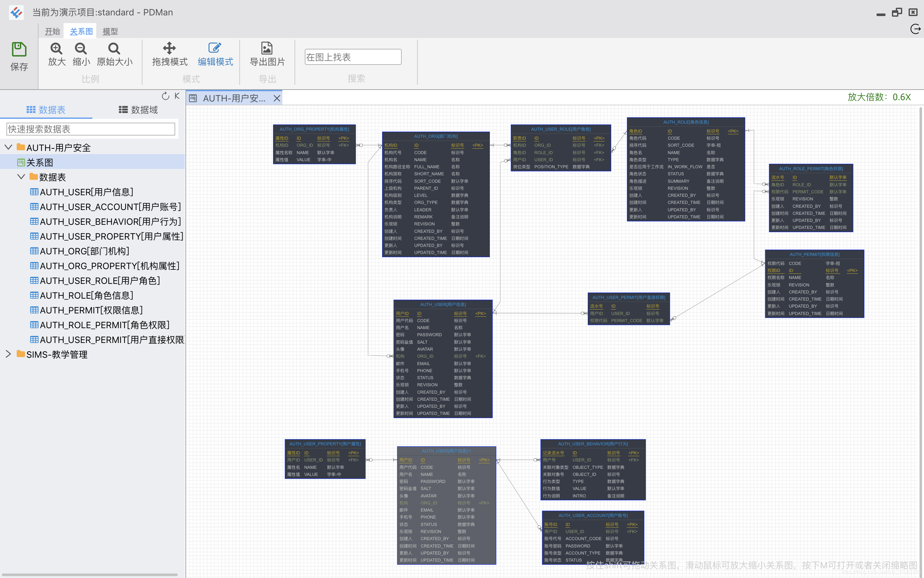This screenshot has width=924, height=578.
Task: Select AUTH_ROLE[角色信息] tree item
Action: [x=87, y=295]
